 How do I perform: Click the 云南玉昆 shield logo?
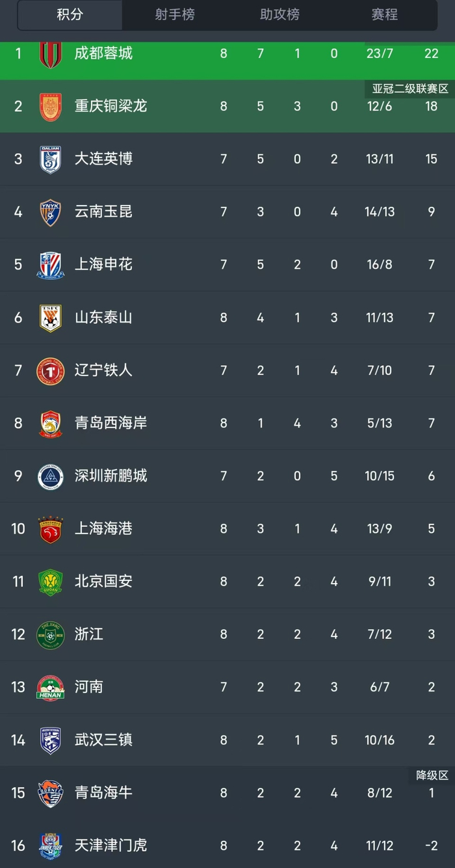[50, 212]
